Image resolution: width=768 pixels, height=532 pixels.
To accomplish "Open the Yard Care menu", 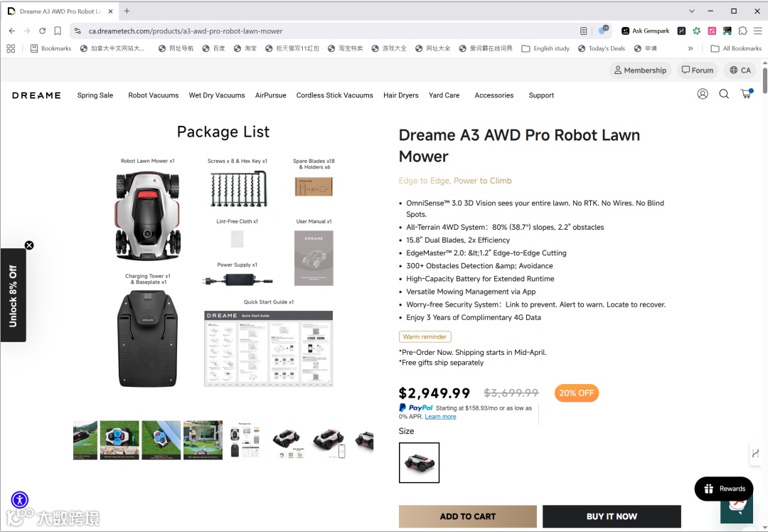I will (x=444, y=95).
